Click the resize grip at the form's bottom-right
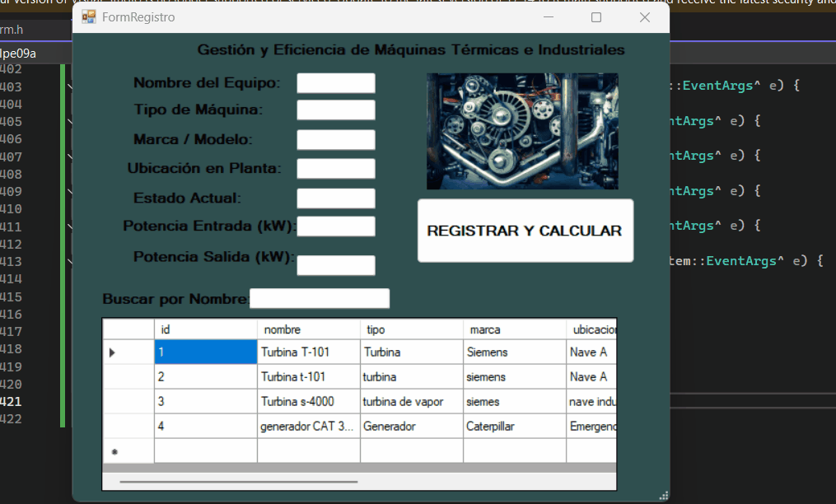 click(x=664, y=495)
